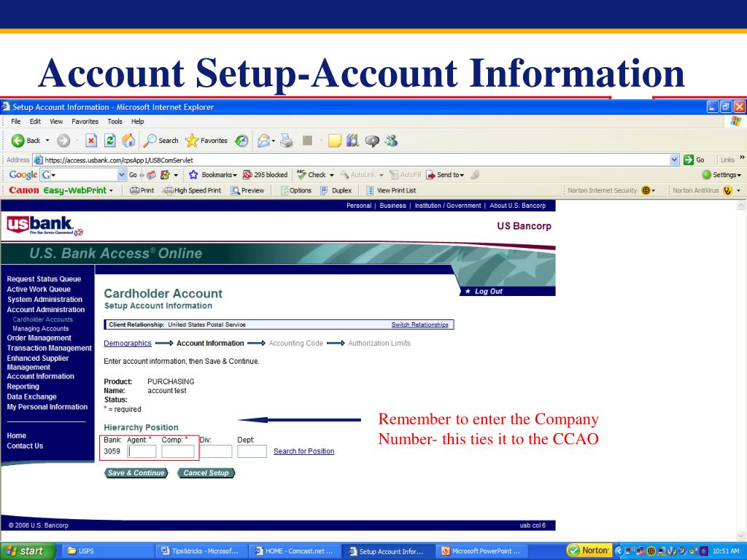Open Canon toolbar Options
The image size is (747, 560).
pyautogui.click(x=296, y=190)
